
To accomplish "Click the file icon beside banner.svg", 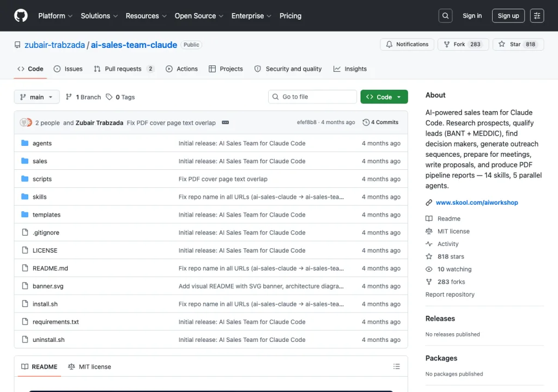I will 25,286.
